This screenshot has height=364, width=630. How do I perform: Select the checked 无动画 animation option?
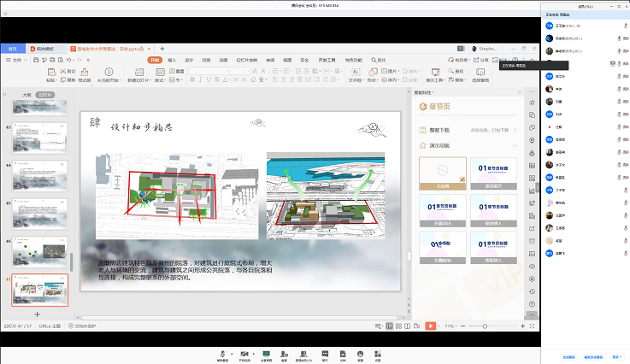tap(443, 172)
